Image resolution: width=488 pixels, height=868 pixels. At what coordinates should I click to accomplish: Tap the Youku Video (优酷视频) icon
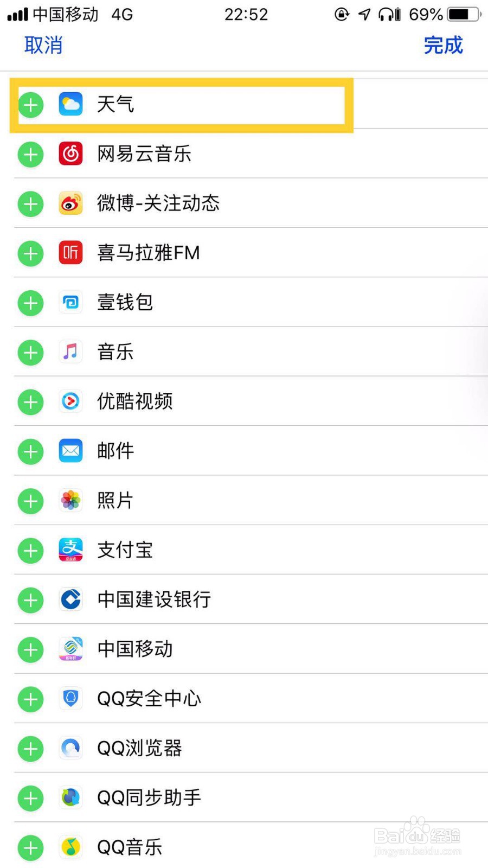[70, 401]
